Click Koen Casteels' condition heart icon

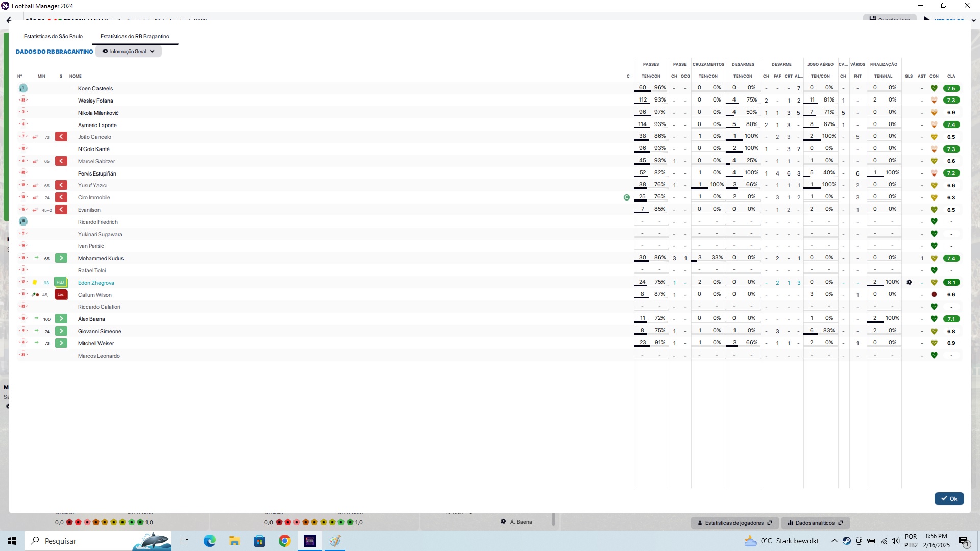pos(934,88)
